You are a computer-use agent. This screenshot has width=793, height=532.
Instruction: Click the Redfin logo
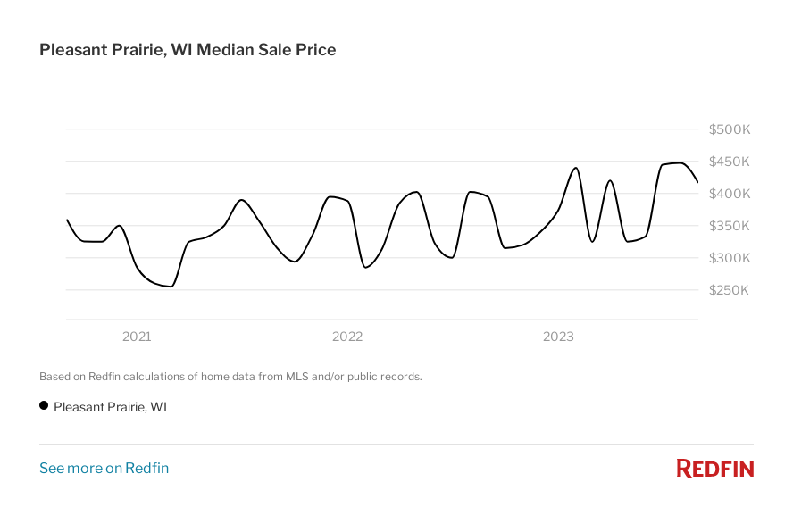[x=714, y=468]
